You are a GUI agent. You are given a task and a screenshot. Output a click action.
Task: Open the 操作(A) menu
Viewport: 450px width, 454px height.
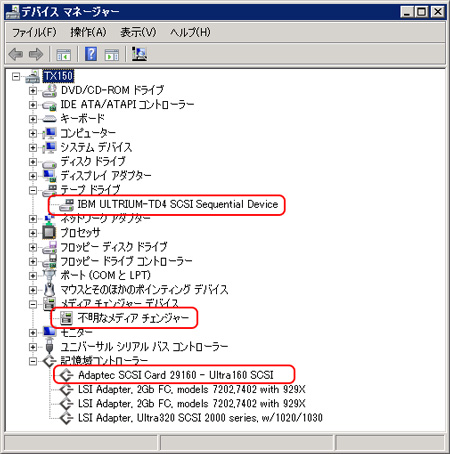tap(88, 32)
